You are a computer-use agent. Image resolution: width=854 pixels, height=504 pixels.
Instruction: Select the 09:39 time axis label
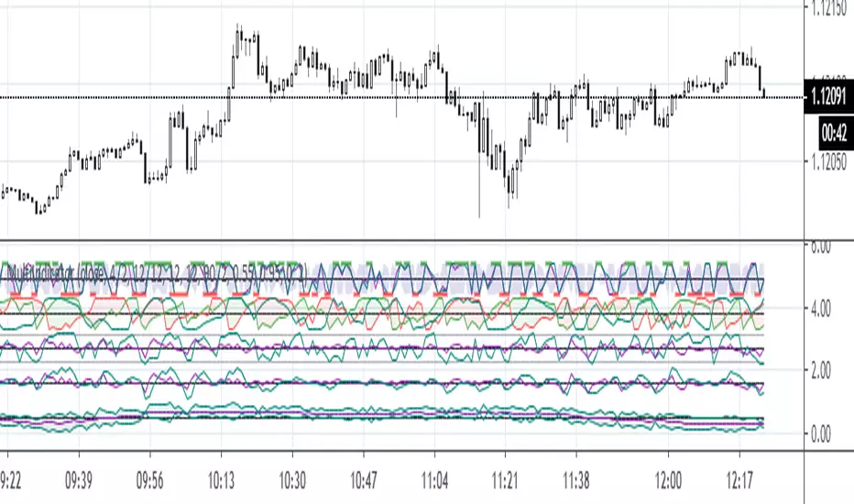pyautogui.click(x=79, y=480)
